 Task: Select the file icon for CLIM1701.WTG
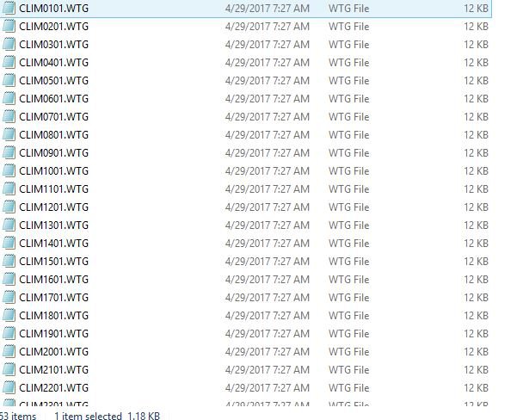9,297
